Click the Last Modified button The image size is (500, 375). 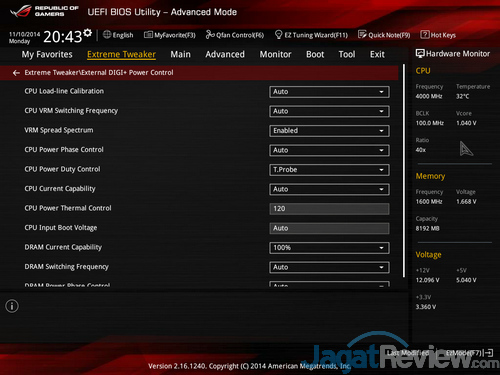click(x=408, y=353)
